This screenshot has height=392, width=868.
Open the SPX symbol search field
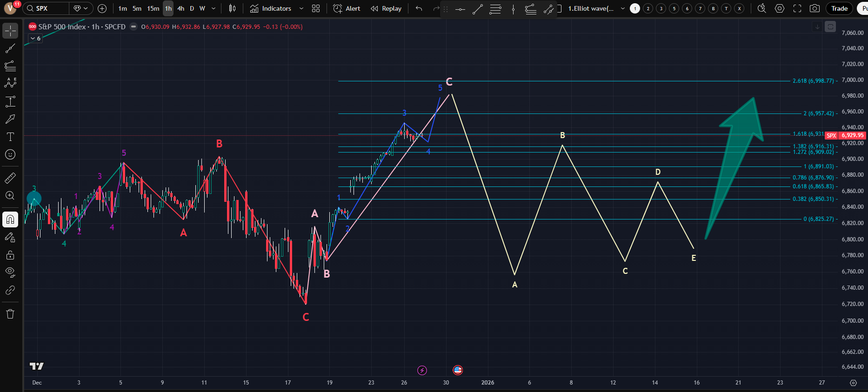tap(47, 8)
